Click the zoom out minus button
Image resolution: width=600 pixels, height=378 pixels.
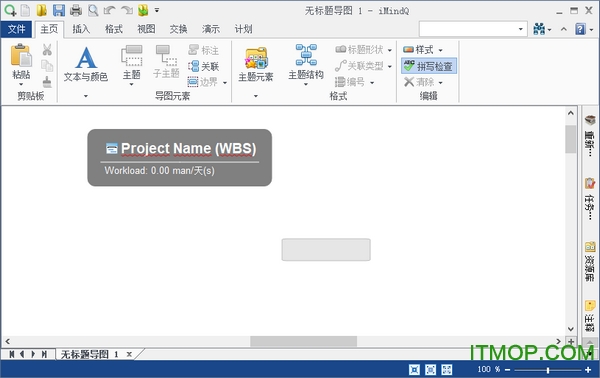coord(507,370)
